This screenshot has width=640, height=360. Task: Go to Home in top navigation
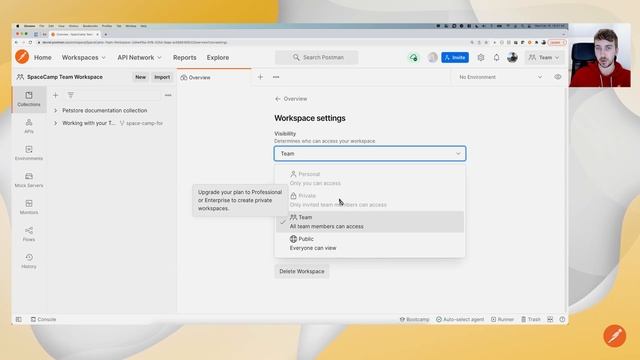pyautogui.click(x=43, y=58)
